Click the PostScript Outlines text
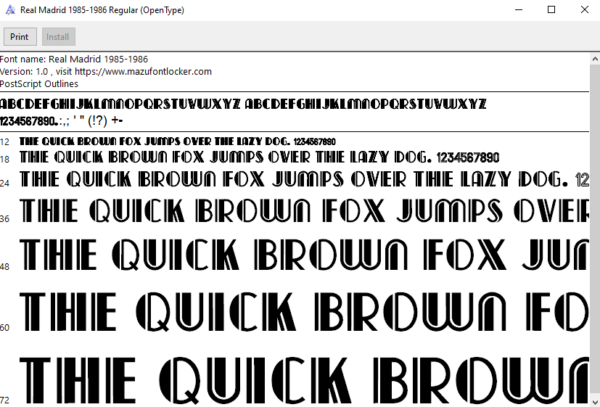The image size is (600, 407). tap(39, 84)
